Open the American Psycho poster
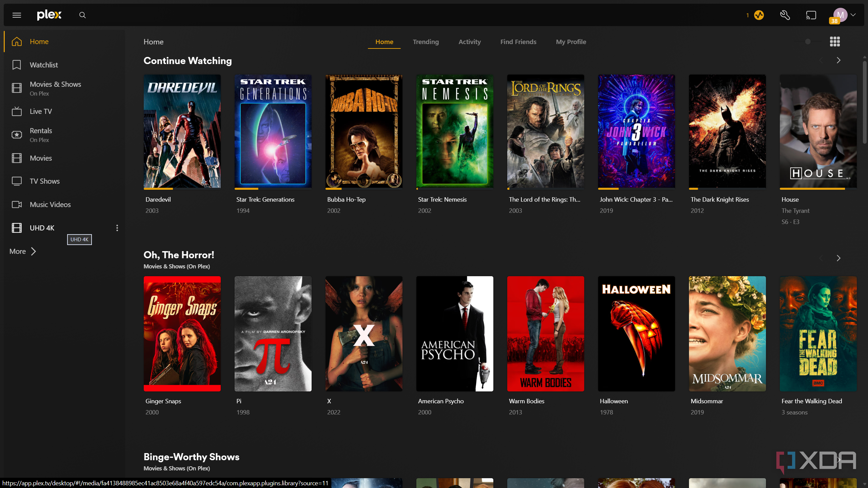 coord(455,334)
